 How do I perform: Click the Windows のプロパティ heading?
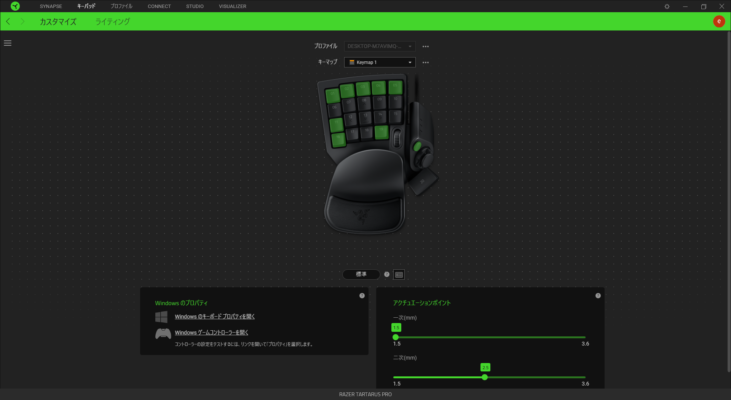(x=181, y=303)
